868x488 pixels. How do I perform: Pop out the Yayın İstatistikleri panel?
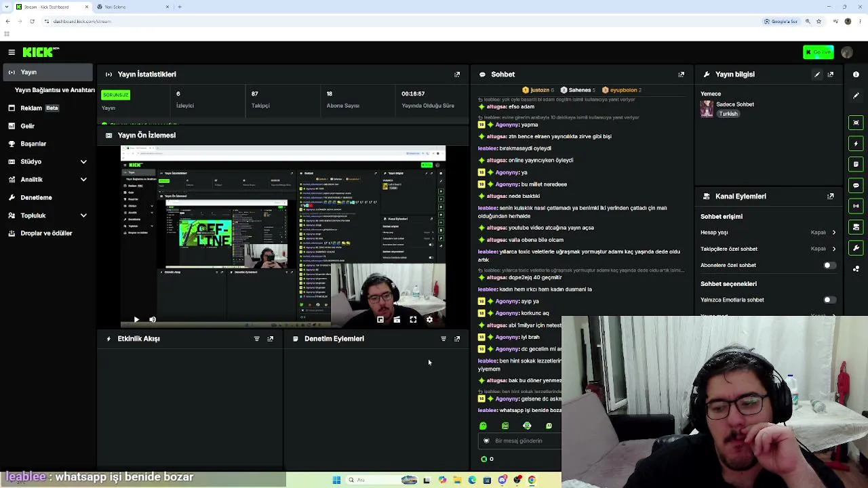click(457, 75)
